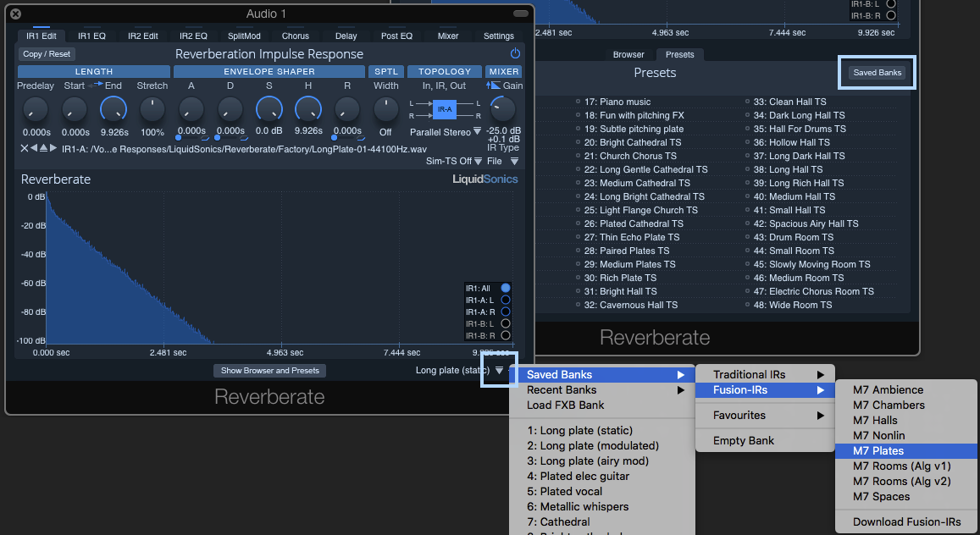Open the Parallel Stereo topology dropdown

pos(478,131)
